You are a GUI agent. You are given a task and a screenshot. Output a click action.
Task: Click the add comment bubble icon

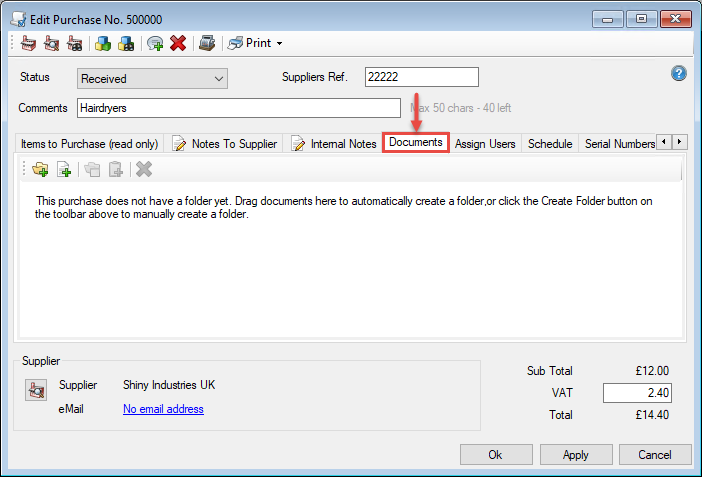155,43
